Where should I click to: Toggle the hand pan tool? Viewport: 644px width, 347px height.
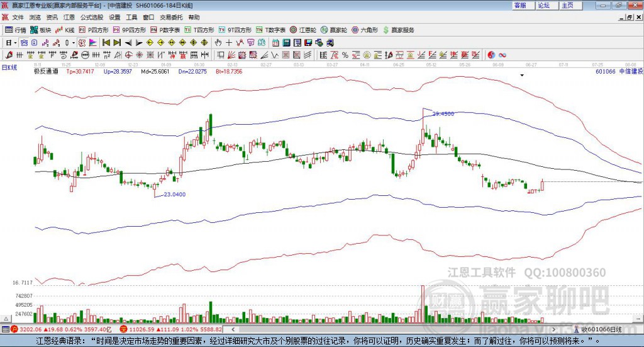coord(218,43)
